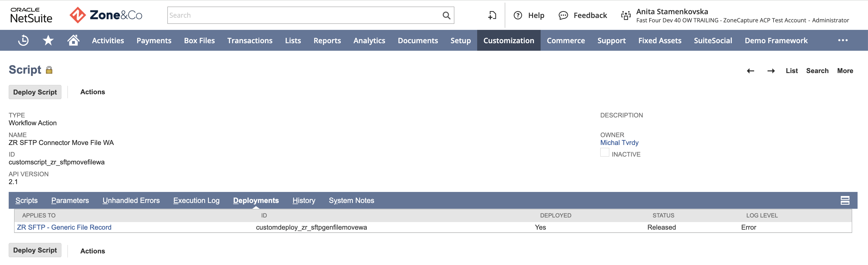Click the top Deploy Script button
The height and width of the screenshot is (265, 868).
tap(35, 92)
